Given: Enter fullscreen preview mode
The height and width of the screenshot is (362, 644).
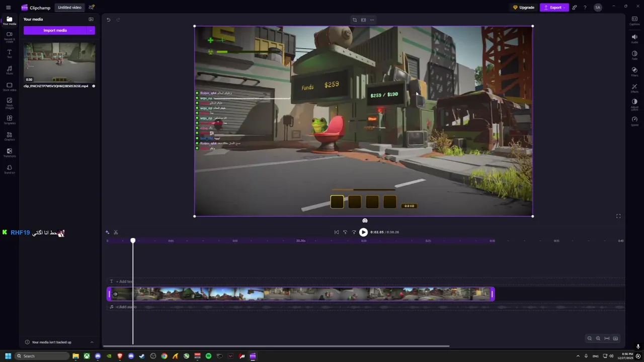Looking at the screenshot, I should [618, 216].
